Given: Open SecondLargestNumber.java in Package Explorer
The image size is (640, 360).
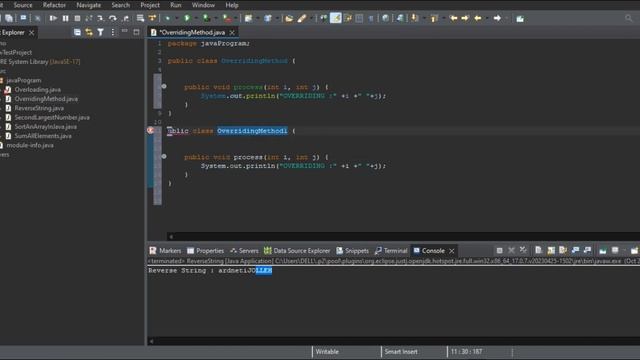Looking at the screenshot, I should (52, 118).
